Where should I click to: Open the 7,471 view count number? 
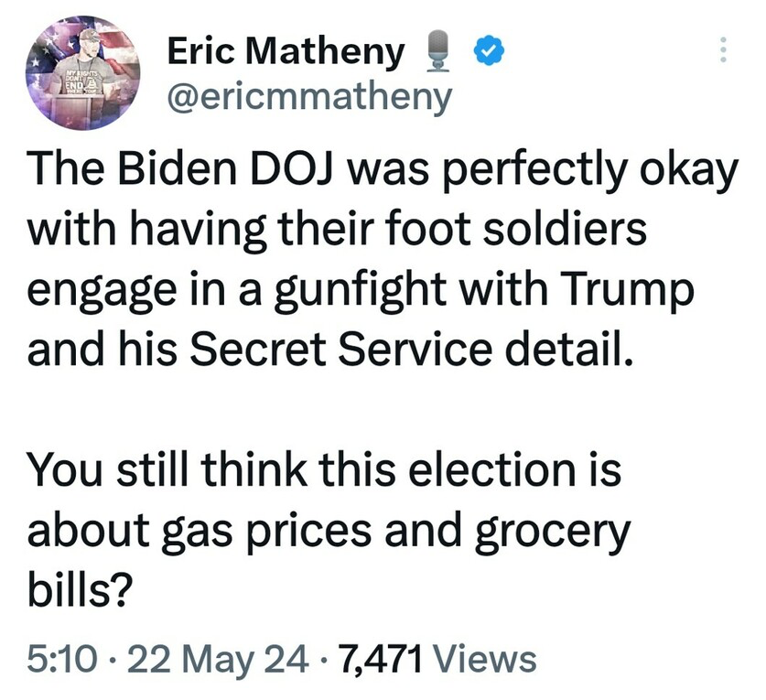pos(381,660)
